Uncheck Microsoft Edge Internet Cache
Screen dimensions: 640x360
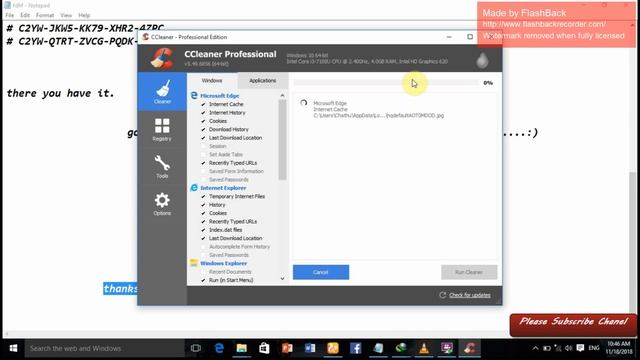click(x=203, y=104)
